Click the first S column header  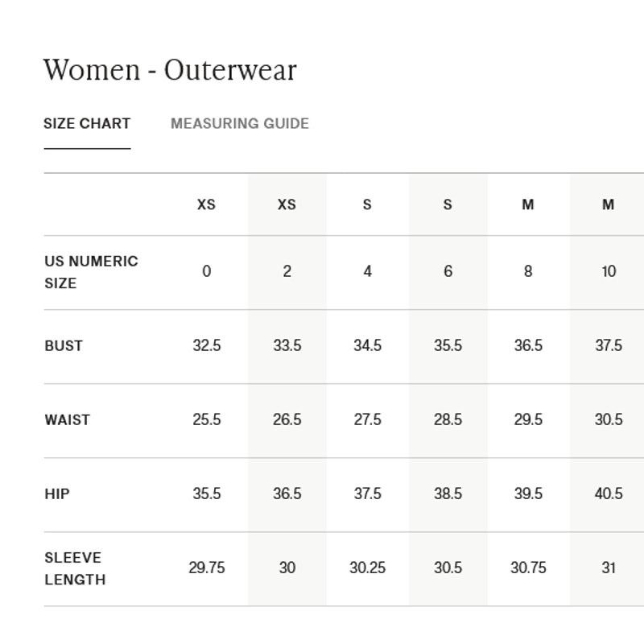point(367,204)
